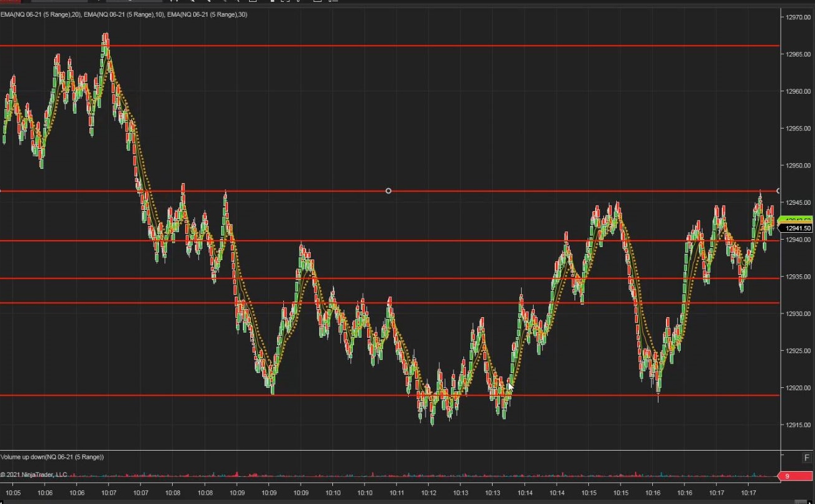Click the 12915.00 price axis label

pyautogui.click(x=798, y=425)
